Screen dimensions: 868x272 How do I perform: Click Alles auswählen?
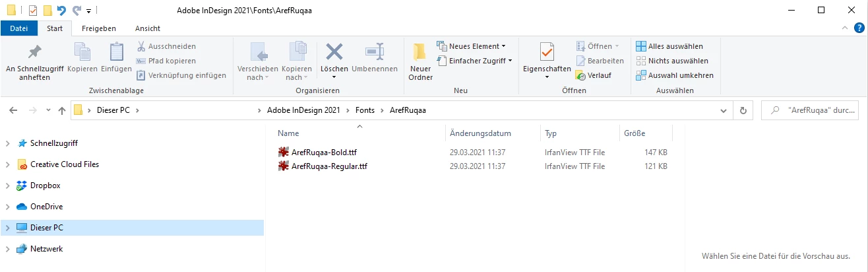[669, 46]
